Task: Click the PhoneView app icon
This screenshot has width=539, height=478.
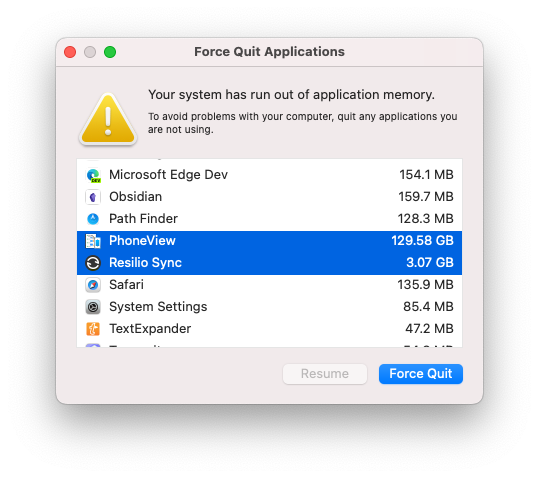Action: tap(93, 241)
